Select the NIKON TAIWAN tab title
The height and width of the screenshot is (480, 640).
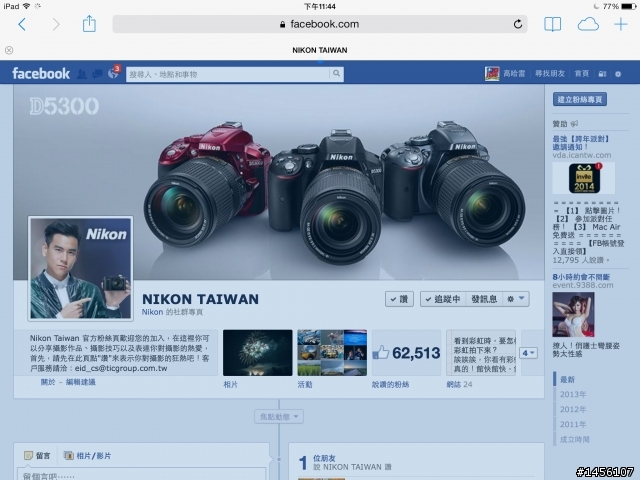coord(320,50)
